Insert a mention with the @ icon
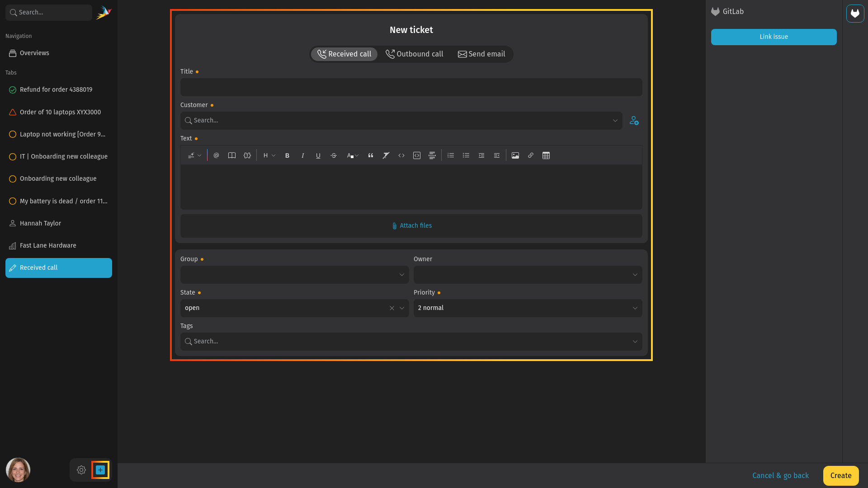Viewport: 868px width, 488px height. (216, 155)
